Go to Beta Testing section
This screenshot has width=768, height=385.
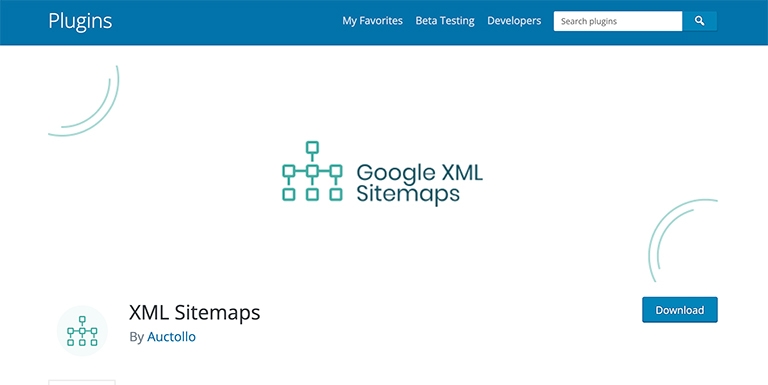coord(445,21)
